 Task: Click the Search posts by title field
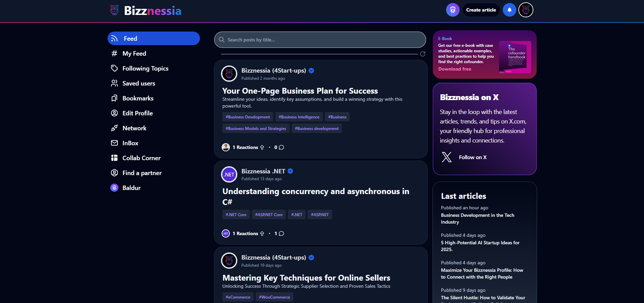320,40
